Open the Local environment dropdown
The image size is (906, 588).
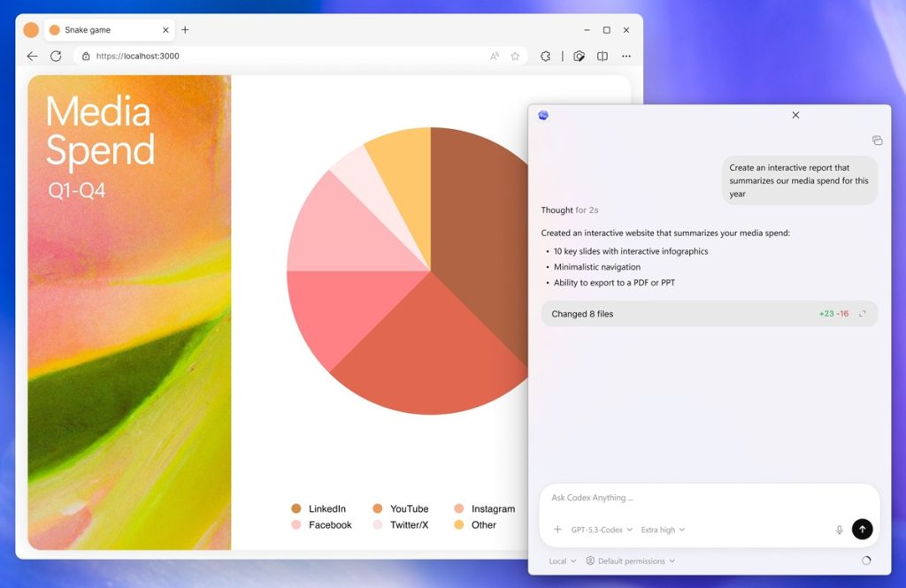point(562,561)
